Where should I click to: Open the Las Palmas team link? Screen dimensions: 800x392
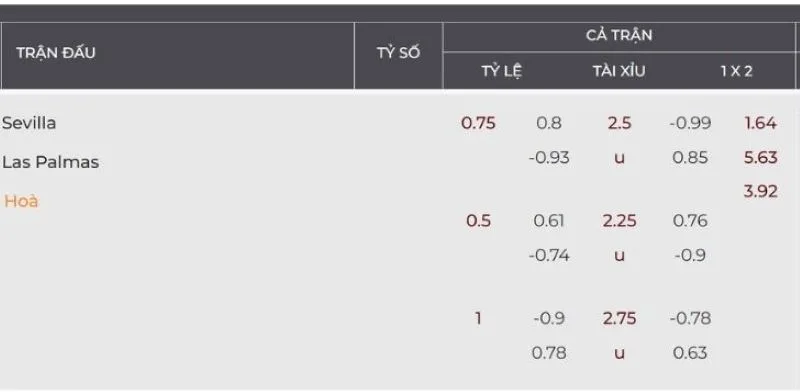pyautogui.click(x=51, y=162)
